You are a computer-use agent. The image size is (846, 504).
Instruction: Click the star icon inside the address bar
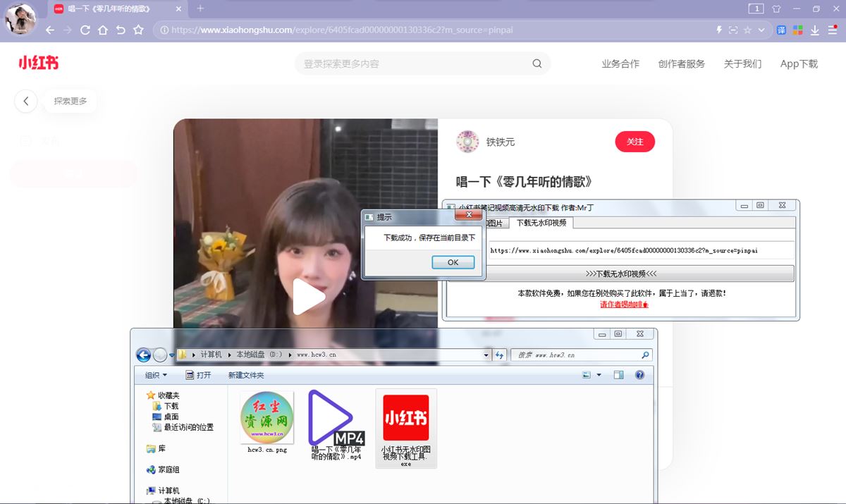[747, 30]
